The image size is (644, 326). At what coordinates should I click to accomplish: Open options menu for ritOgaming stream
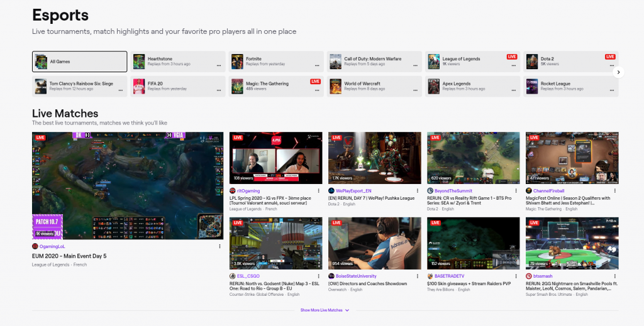[x=318, y=191]
